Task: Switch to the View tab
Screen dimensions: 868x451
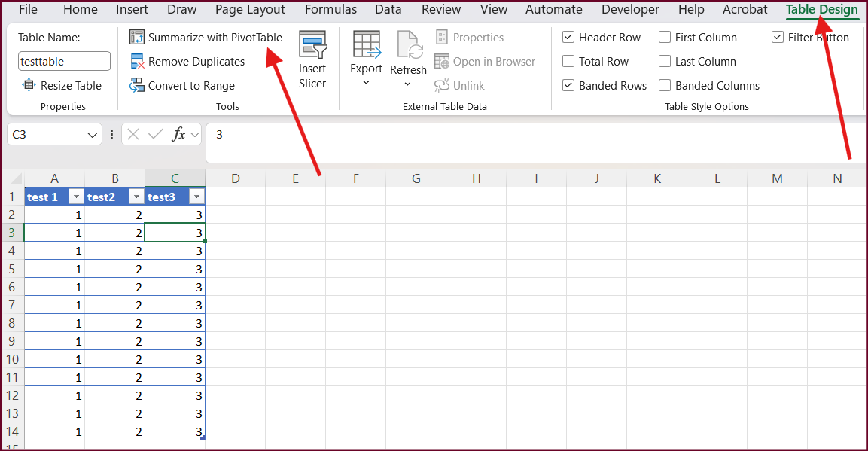Action: (x=494, y=9)
